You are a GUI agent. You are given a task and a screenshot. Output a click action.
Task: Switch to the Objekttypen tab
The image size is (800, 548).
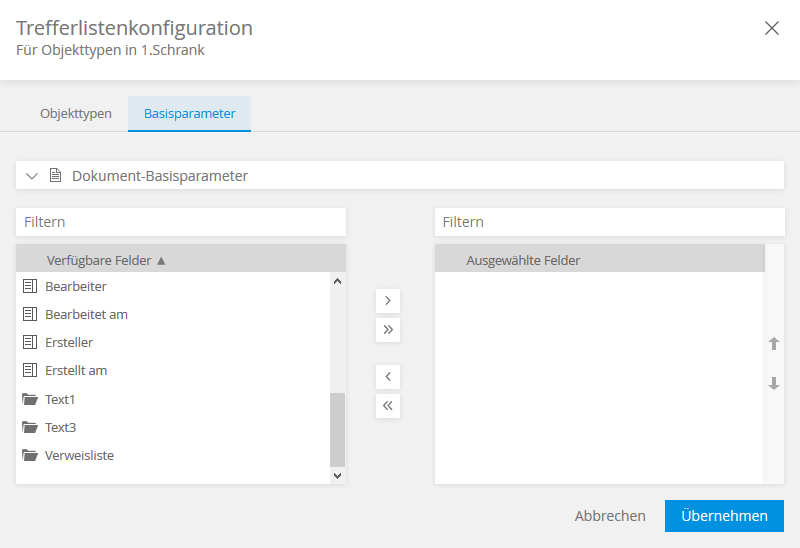coord(76,114)
